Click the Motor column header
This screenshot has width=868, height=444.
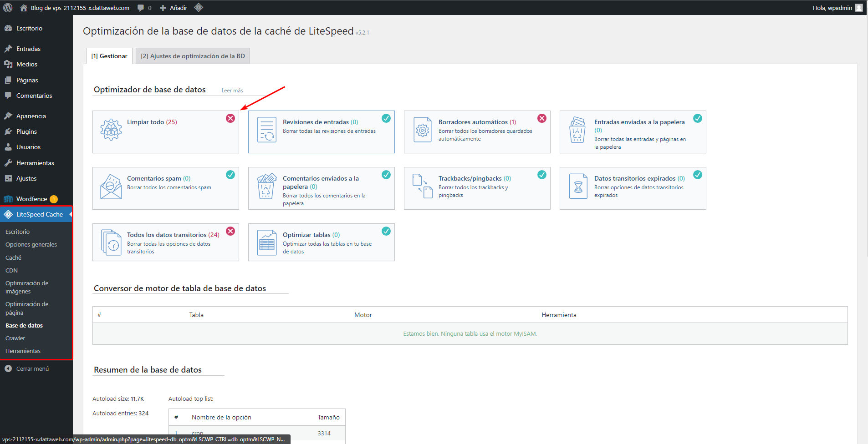[x=363, y=315]
